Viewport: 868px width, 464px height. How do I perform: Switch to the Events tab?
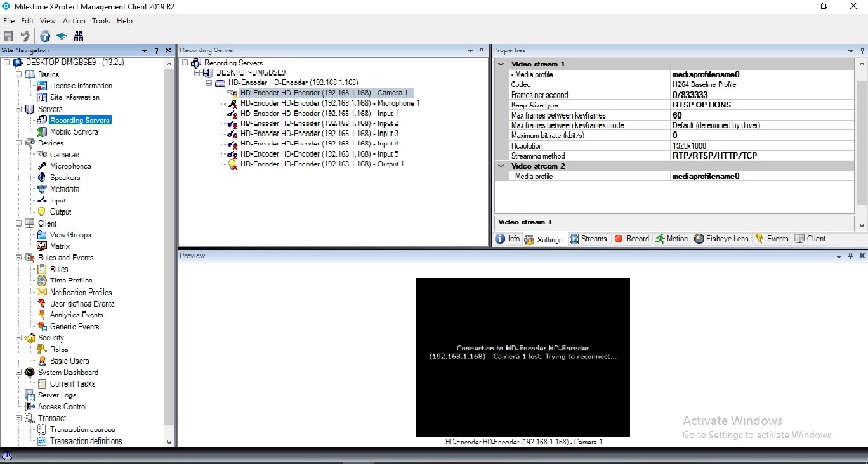(772, 239)
